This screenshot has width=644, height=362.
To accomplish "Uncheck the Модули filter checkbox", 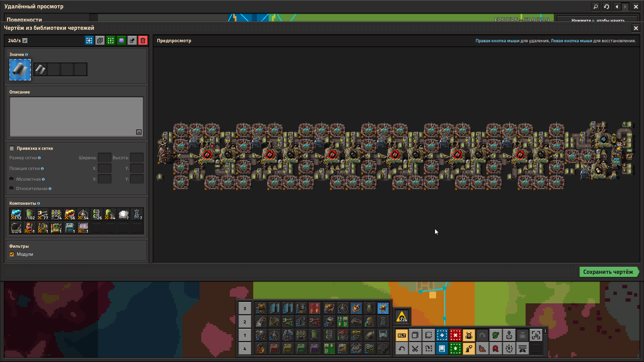I will (12, 254).
